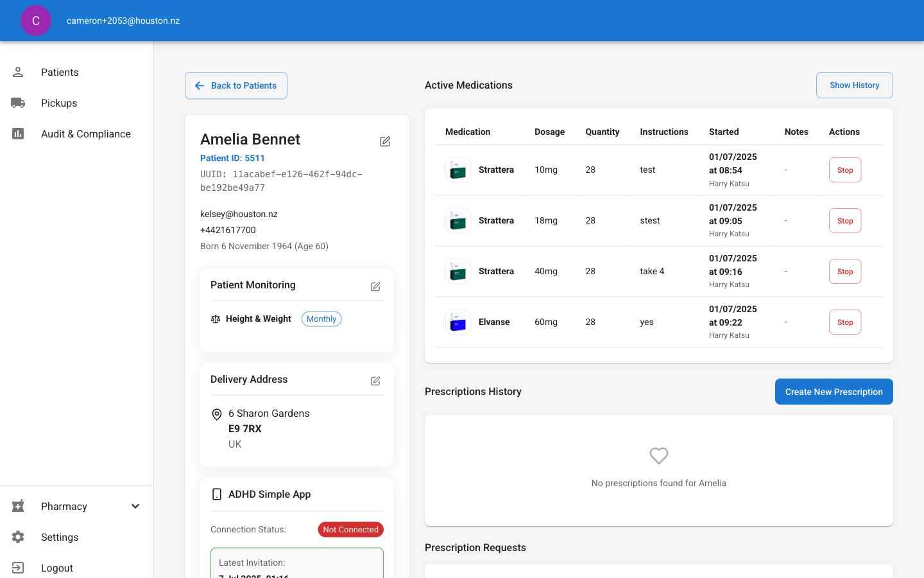Click the purple user avatar C

pos(36,21)
